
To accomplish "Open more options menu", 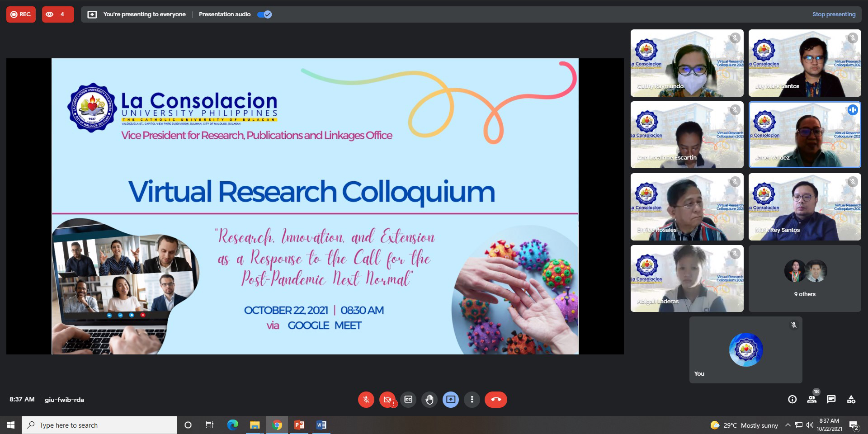I will [472, 400].
